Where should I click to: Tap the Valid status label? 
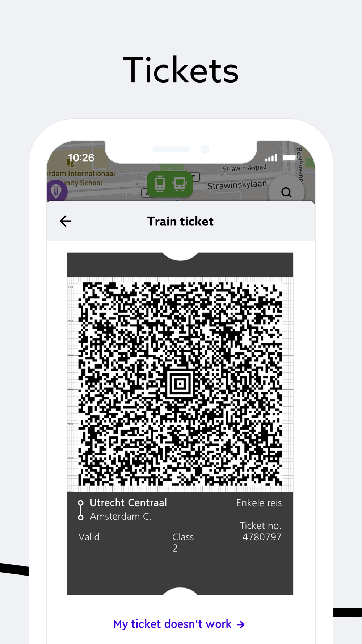[89, 537]
